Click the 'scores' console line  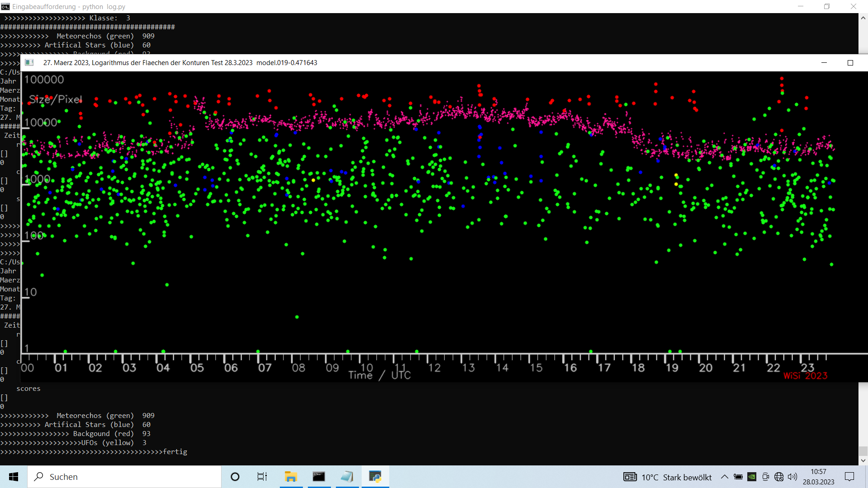coord(28,389)
